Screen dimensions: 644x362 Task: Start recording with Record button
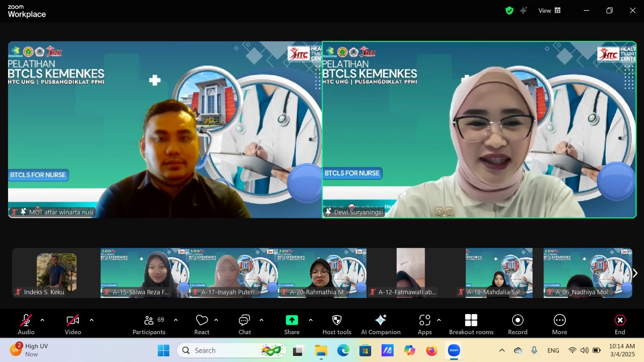[518, 324]
